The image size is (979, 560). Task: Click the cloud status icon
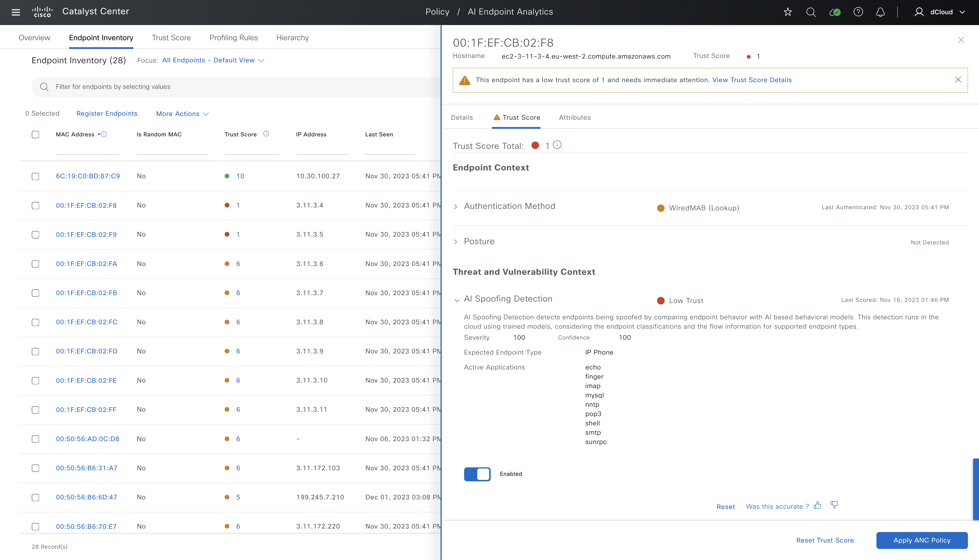(x=834, y=12)
